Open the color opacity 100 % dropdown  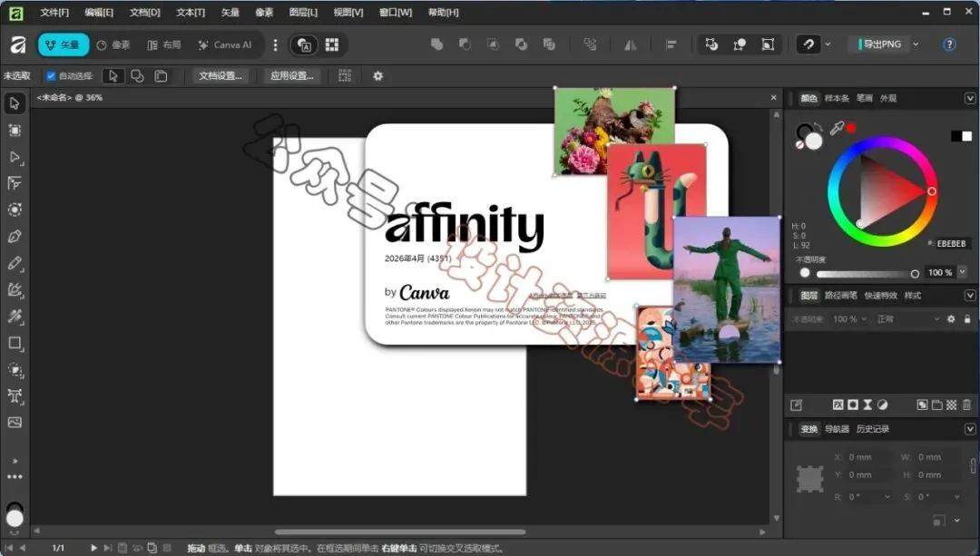pos(962,272)
